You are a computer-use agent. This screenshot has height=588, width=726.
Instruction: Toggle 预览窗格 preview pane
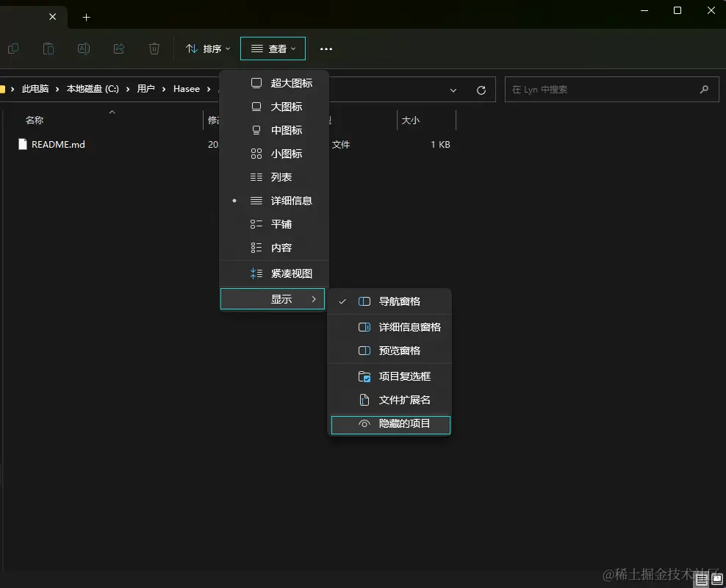point(390,351)
